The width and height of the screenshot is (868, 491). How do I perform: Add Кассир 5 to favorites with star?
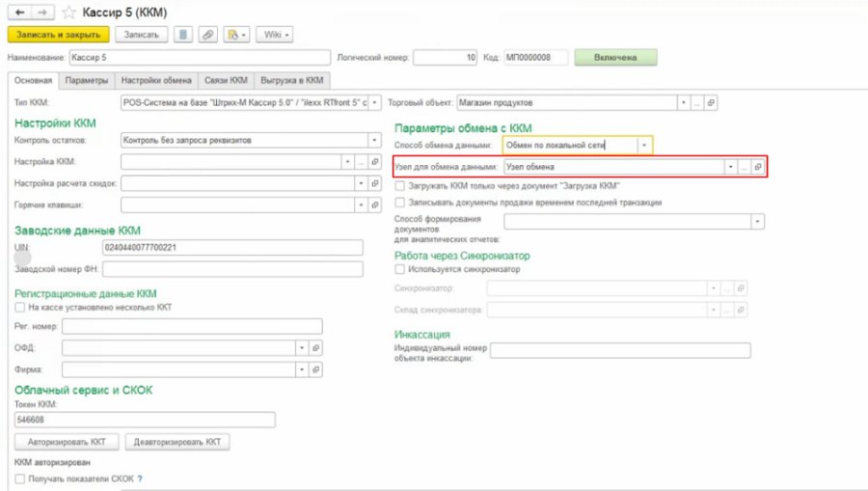pyautogui.click(x=68, y=13)
